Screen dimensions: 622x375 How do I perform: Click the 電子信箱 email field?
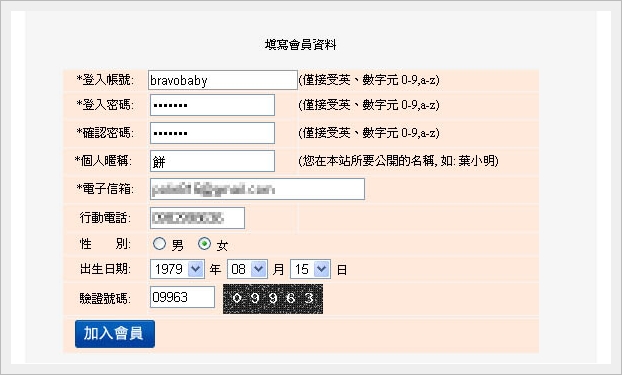(257, 189)
